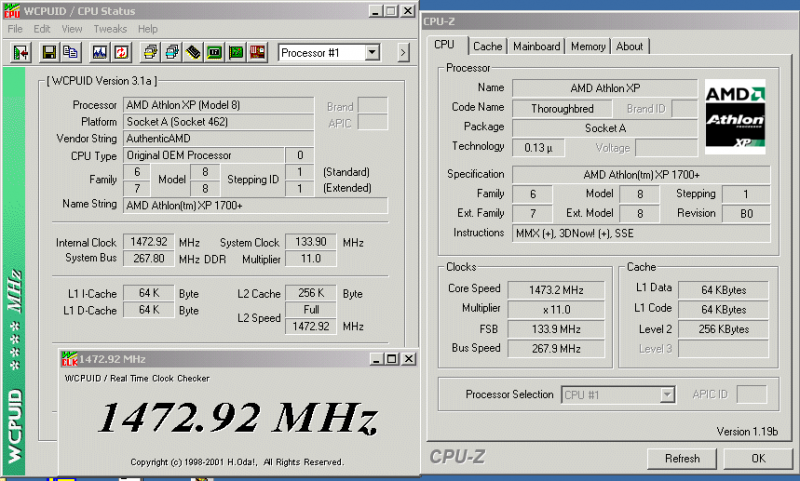Click the exit door toolbar icon in WCPUID
800x481 pixels.
[x=21, y=52]
